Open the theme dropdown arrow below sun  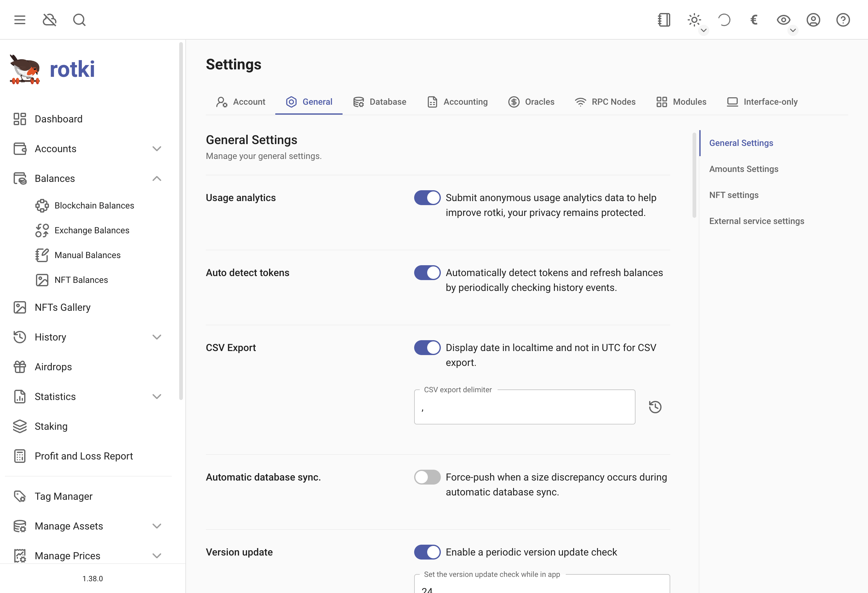(704, 30)
